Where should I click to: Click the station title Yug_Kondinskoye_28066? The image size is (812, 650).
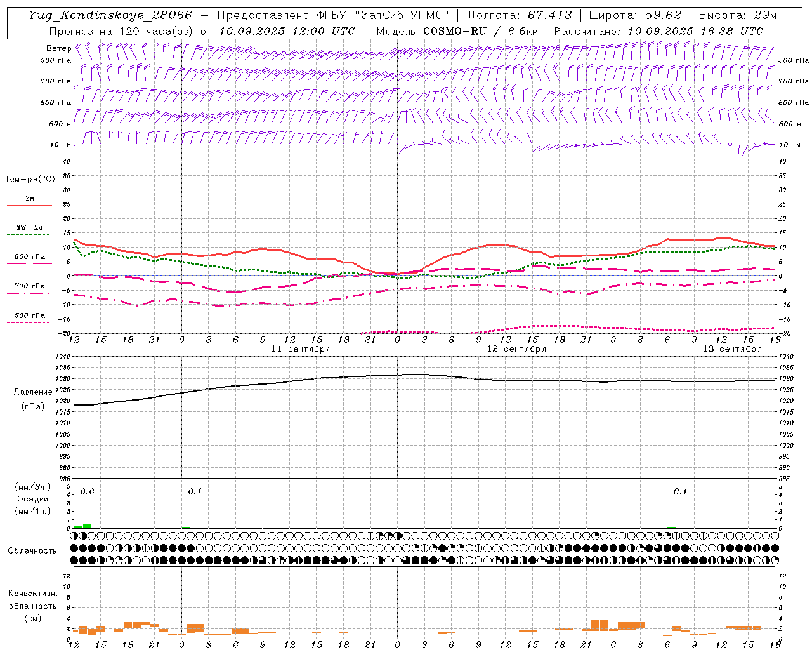tap(110, 15)
